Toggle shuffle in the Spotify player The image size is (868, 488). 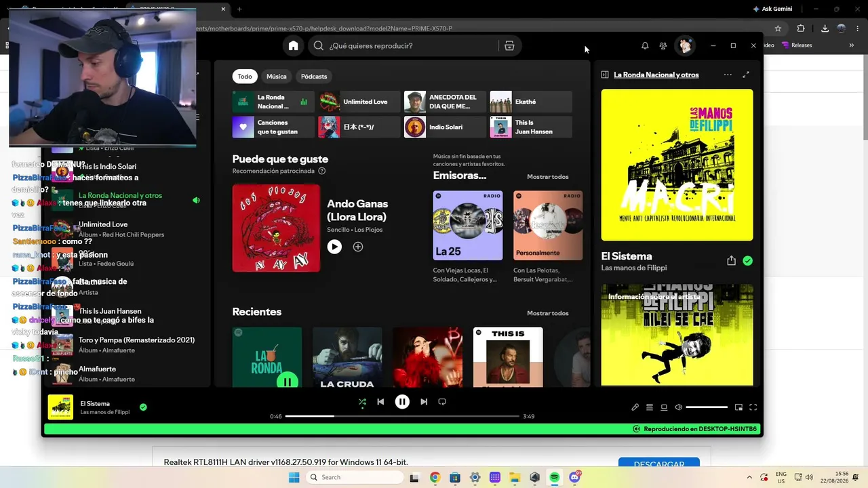pyautogui.click(x=362, y=402)
